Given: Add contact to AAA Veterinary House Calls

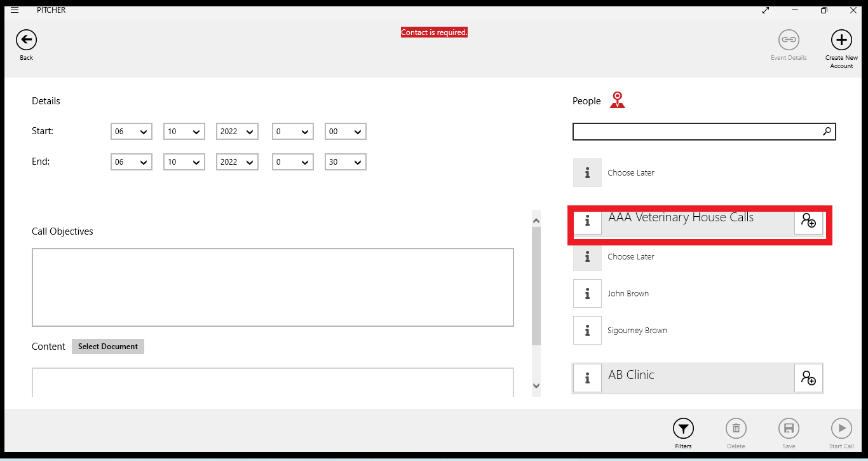Looking at the screenshot, I should (808, 221).
